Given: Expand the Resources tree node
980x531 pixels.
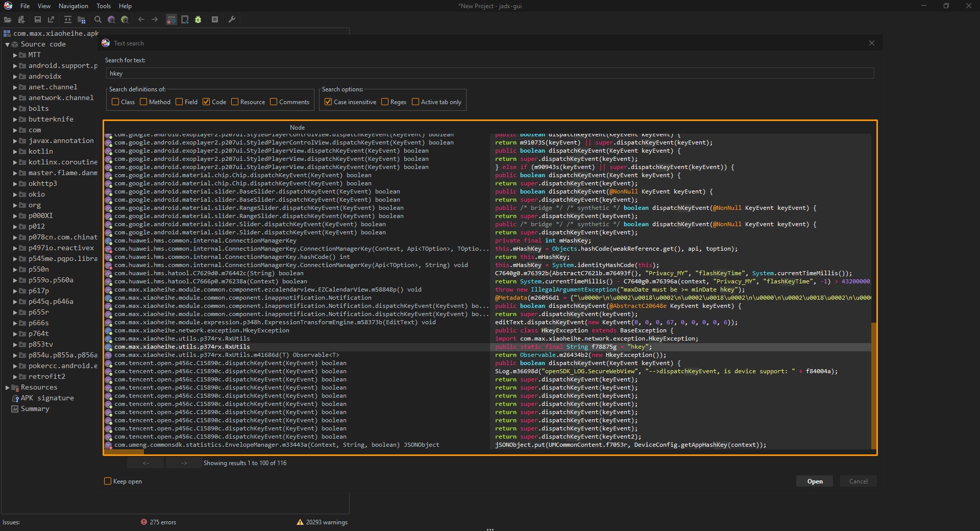Looking at the screenshot, I should click(7, 388).
